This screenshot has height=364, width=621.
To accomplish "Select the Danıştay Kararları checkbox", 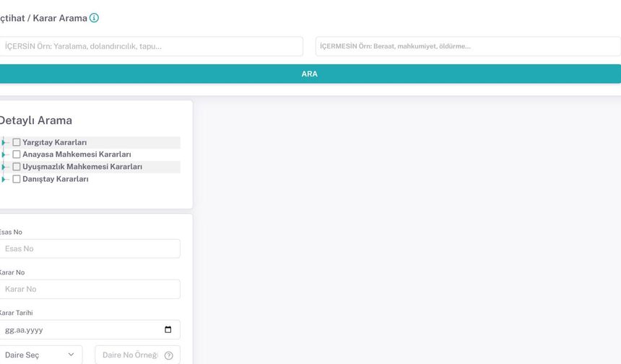I will tap(17, 179).
